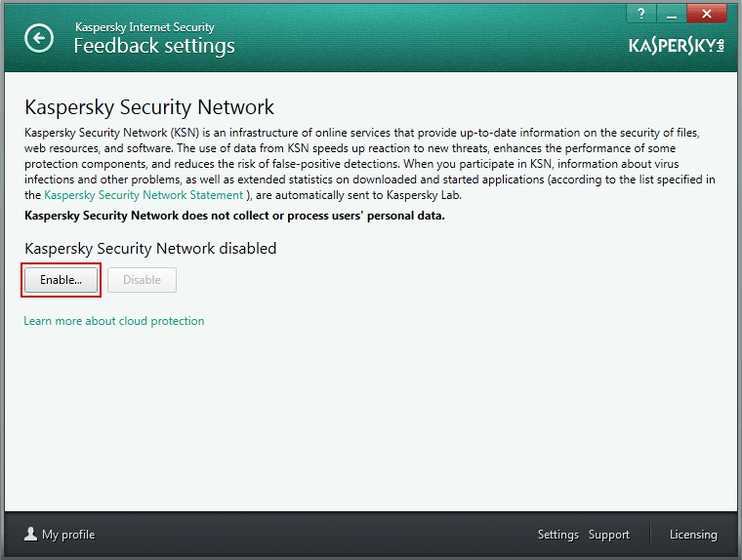Click the KSN description paragraph
The image size is (742, 560).
pyautogui.click(x=370, y=164)
